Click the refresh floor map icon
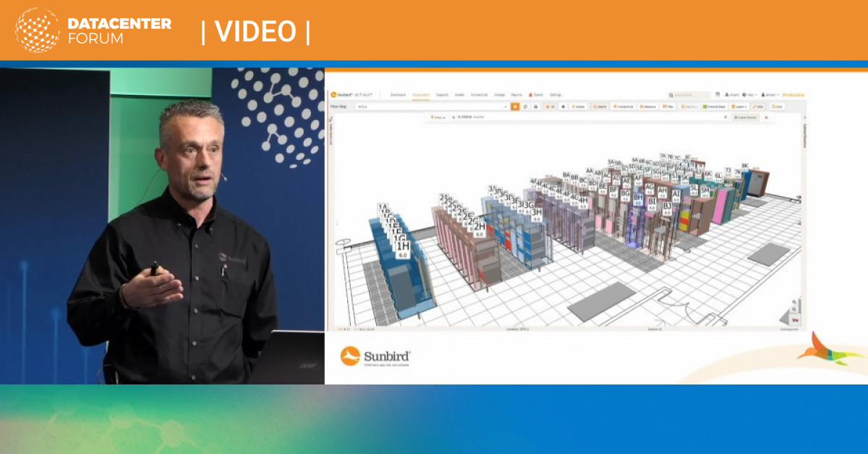This screenshot has width=868, height=454. pyautogui.click(x=526, y=106)
